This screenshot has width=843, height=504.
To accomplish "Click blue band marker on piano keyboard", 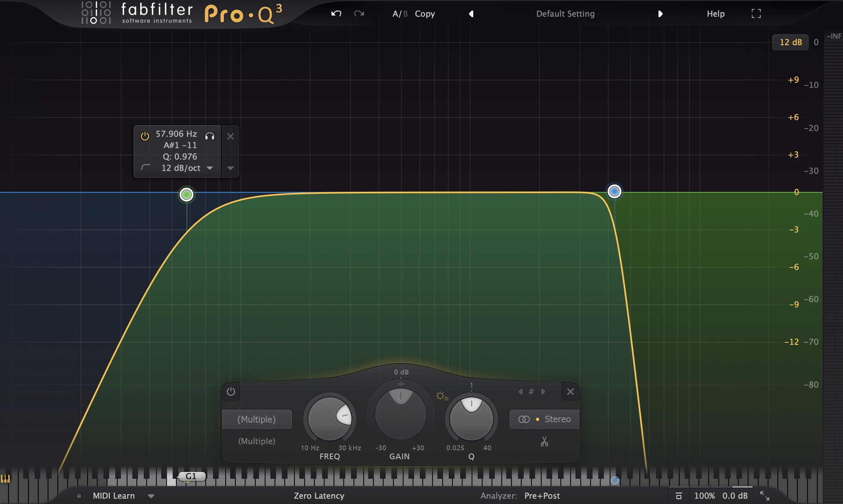I will tap(615, 481).
